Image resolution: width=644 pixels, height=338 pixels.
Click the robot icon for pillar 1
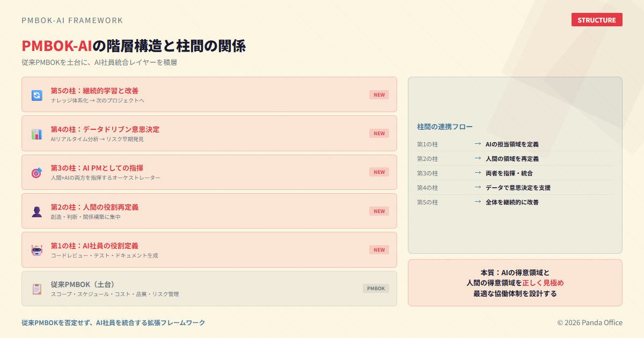tap(36, 250)
